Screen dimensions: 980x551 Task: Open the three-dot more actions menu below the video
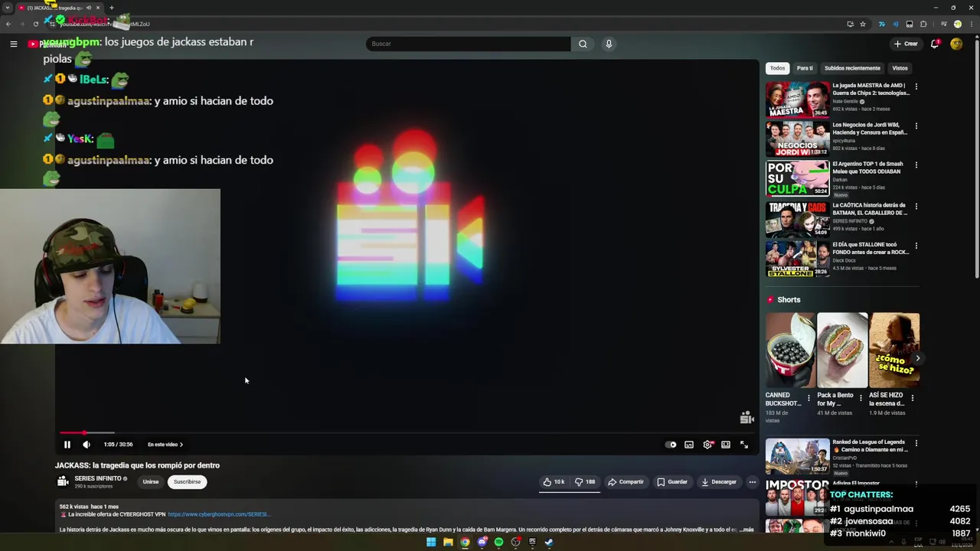(752, 482)
